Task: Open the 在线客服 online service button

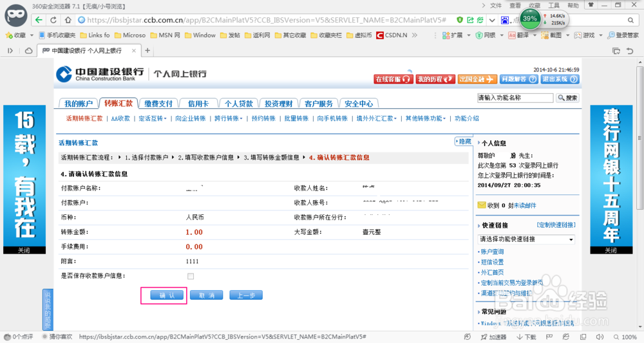Action: click(x=393, y=79)
